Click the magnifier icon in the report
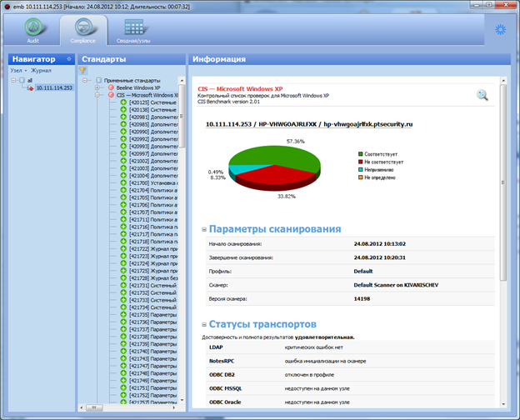The width and height of the screenshot is (520, 420). [482, 95]
